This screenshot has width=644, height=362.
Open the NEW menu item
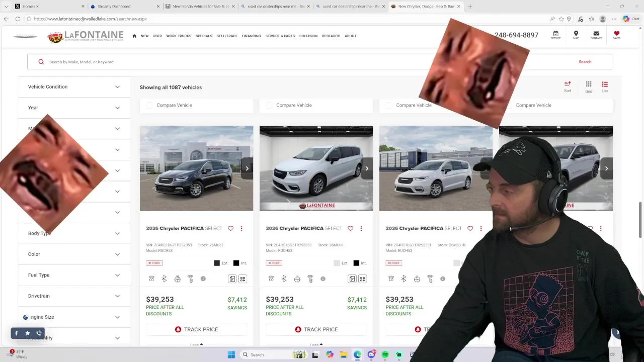pyautogui.click(x=144, y=36)
